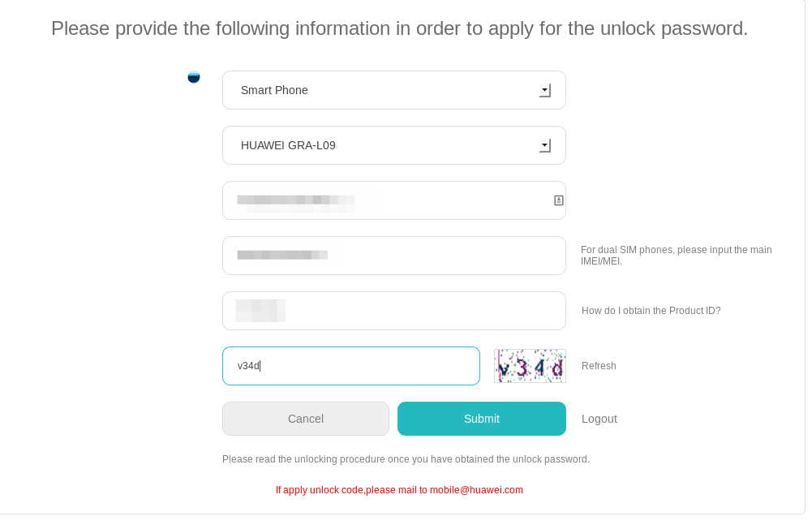The height and width of the screenshot is (525, 812).
Task: Focus the first blurred serial number field
Action: click(394, 200)
